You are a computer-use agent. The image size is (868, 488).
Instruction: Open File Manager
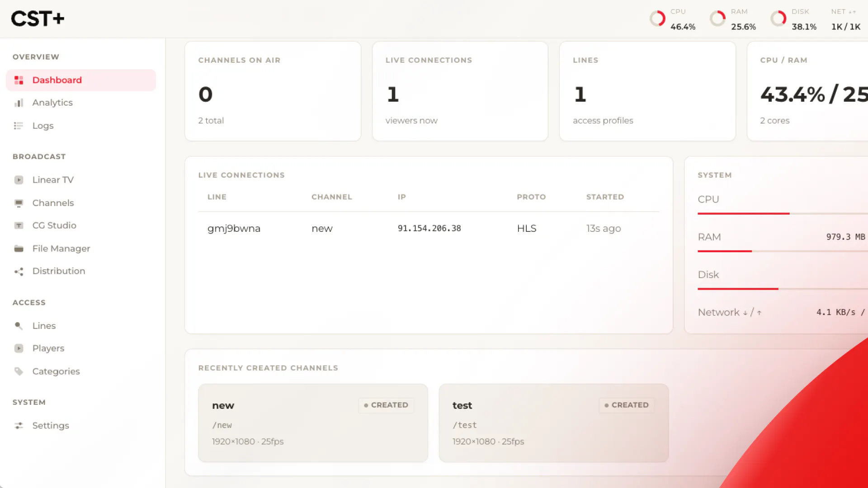tap(81, 249)
